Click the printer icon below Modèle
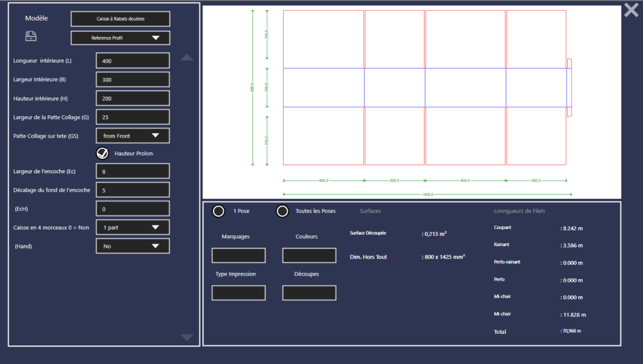The image size is (643, 364). (x=30, y=36)
